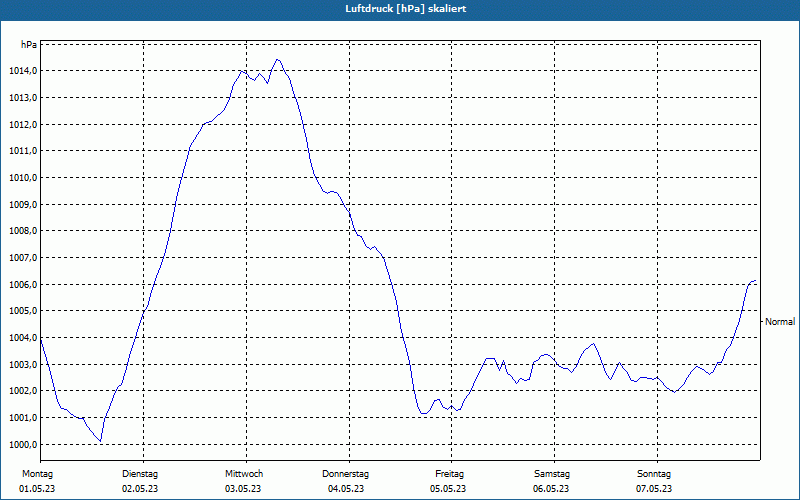Click the pressure curve peak above 1014 hPa
The image size is (800, 500).
coord(277,59)
